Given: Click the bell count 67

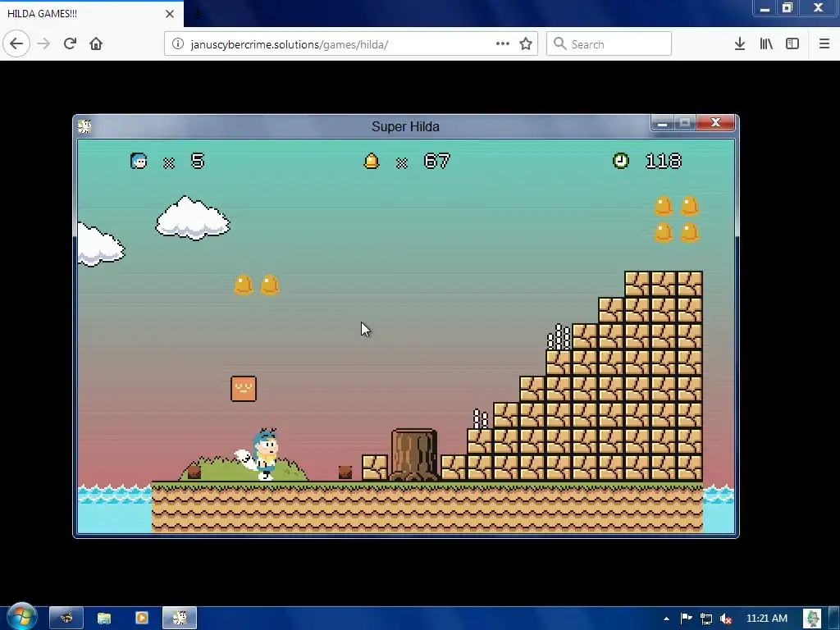Looking at the screenshot, I should 436,161.
